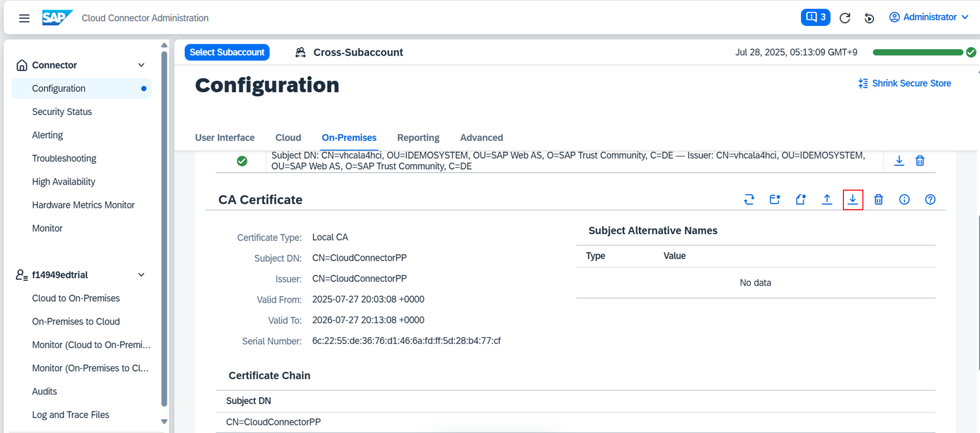The height and width of the screenshot is (433, 980).
Task: Switch to the Cloud tab
Action: click(x=288, y=138)
